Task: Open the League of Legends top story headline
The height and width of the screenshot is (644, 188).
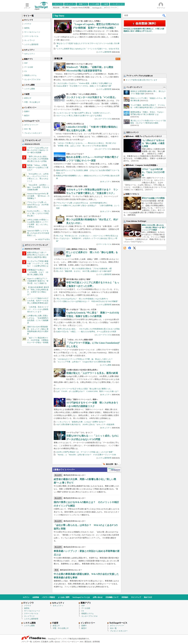Action: click(x=96, y=26)
